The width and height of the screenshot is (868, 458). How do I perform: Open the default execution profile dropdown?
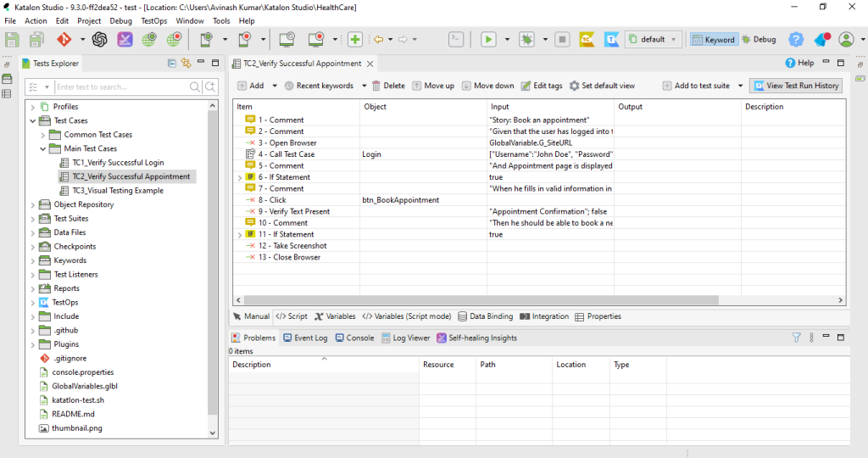pos(654,39)
